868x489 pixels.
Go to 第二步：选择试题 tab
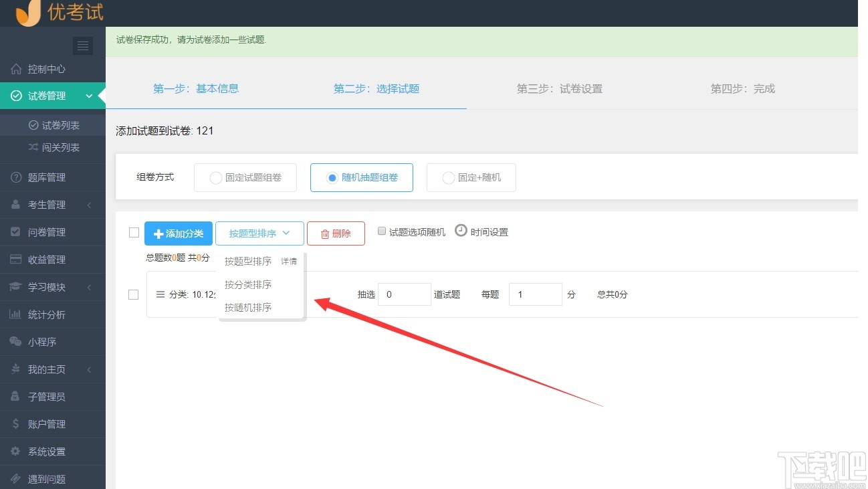tap(376, 88)
